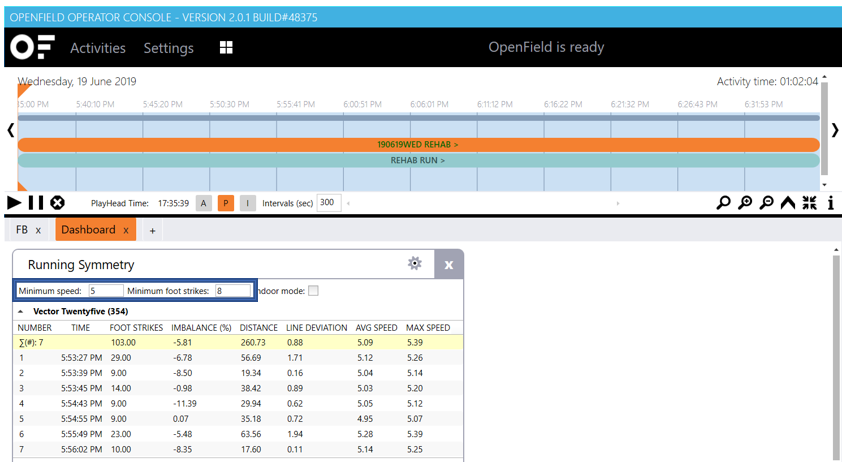Click the plain magnifier search icon

tap(724, 203)
